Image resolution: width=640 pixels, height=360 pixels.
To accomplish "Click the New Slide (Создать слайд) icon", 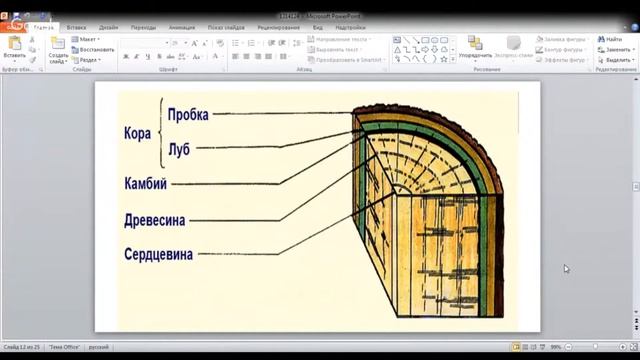I will click(58, 44).
